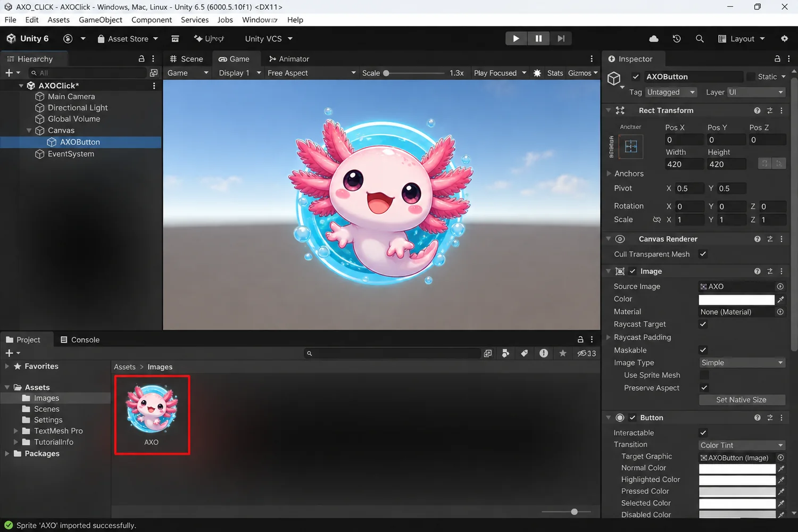Open the Assets menu
Viewport: 798px width, 532px height.
[x=59, y=20]
